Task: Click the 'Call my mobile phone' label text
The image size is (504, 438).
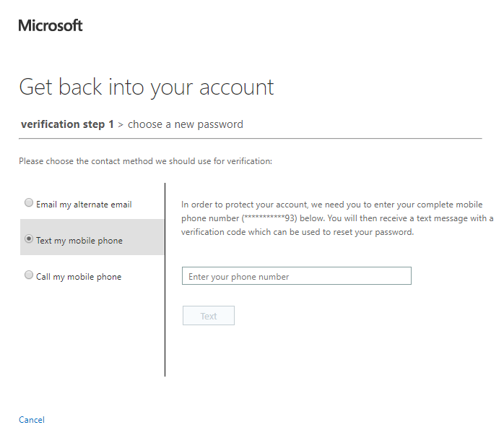Action: 79,277
